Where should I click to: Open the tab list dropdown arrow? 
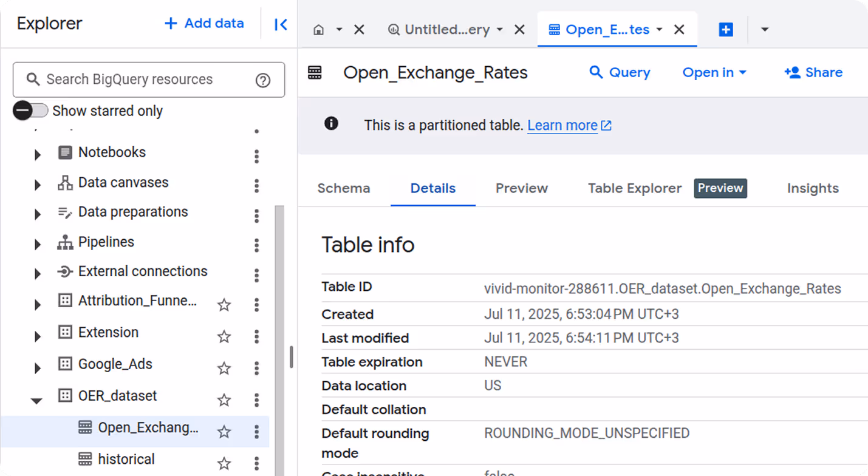pos(765,30)
